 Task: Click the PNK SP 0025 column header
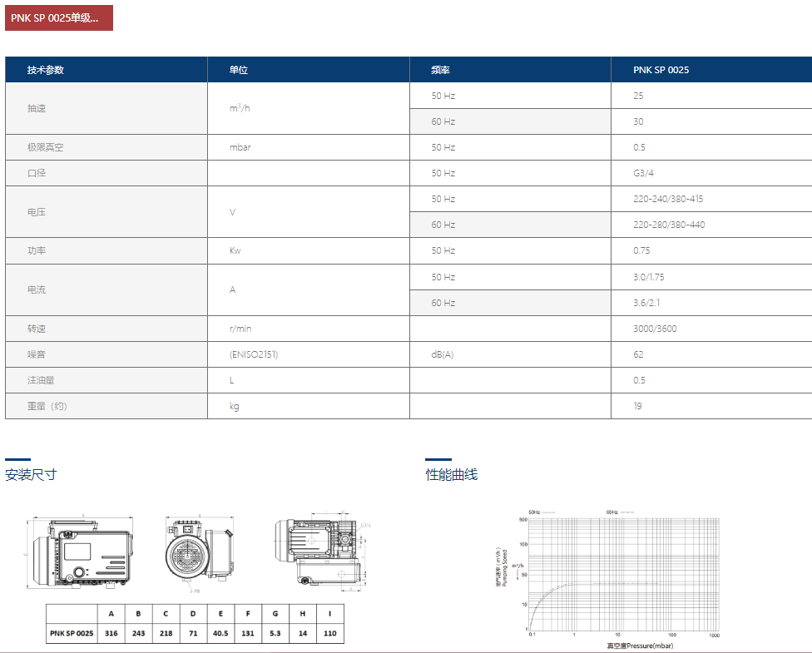[x=661, y=70]
